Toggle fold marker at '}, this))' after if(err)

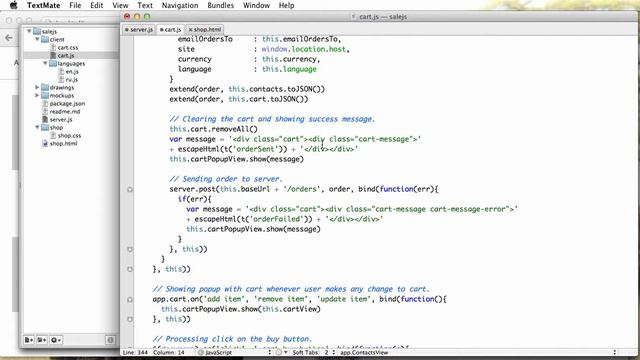(x=130, y=249)
